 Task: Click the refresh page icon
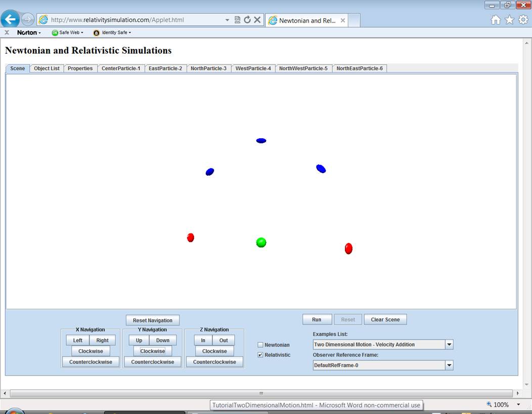point(247,20)
